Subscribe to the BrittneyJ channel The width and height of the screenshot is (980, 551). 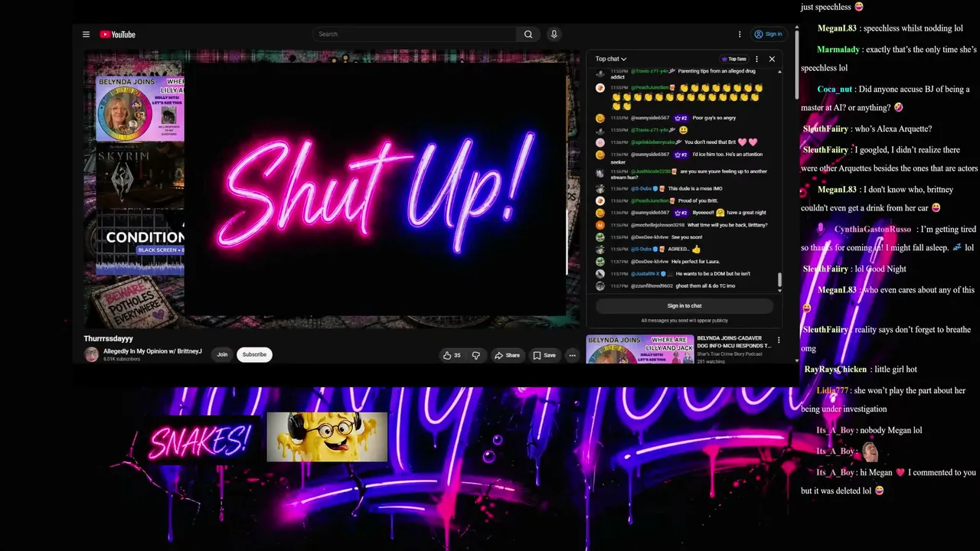tap(254, 354)
